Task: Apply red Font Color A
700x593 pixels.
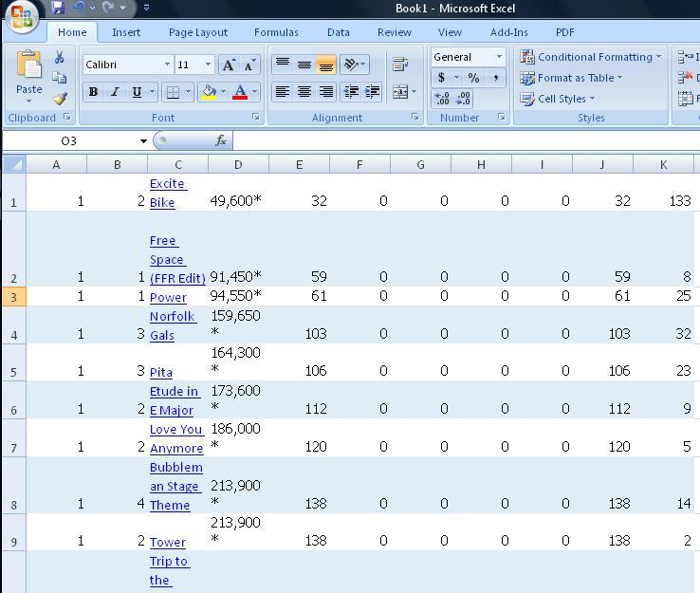Action: pyautogui.click(x=240, y=92)
